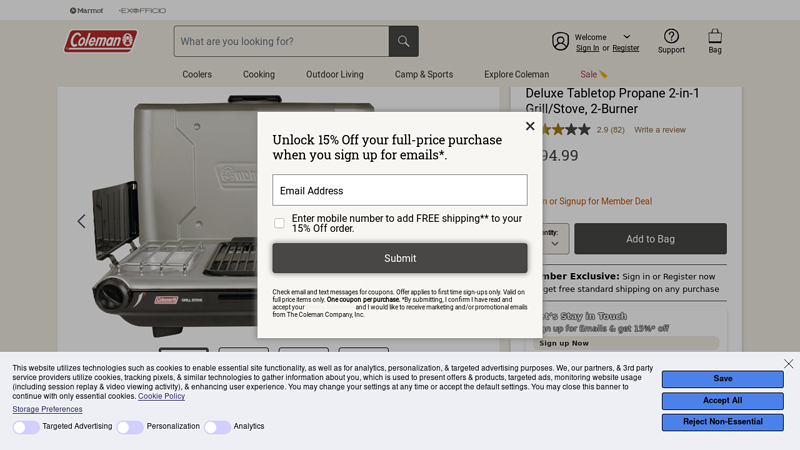Open the shopping Bag icon
Viewport: 800px width, 450px height.
[x=715, y=36]
